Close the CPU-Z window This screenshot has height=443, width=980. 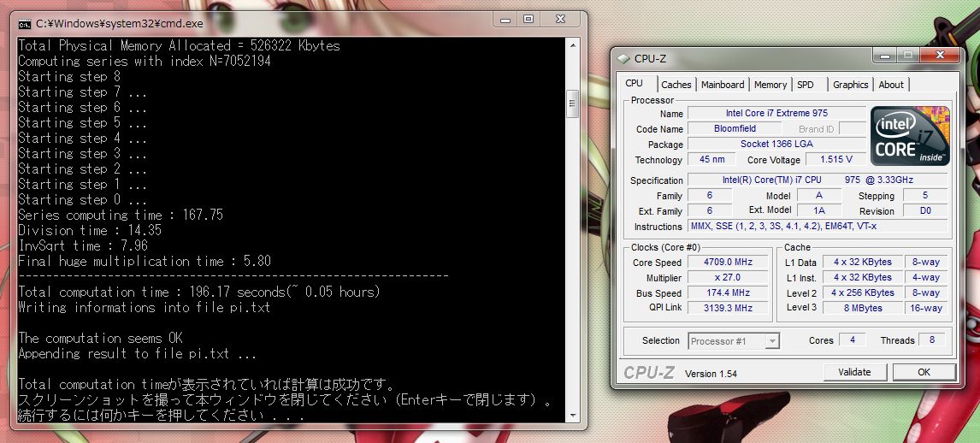940,56
